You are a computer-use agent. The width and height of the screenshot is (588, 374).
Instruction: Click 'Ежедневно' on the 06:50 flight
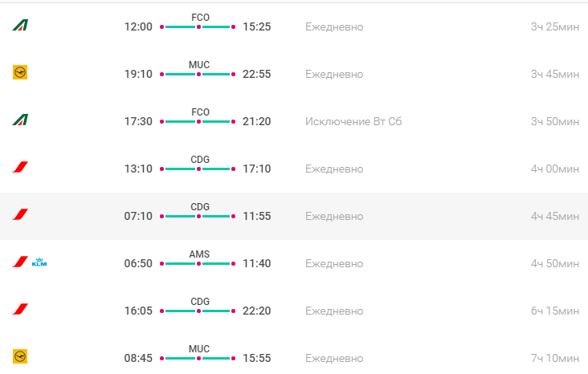(334, 263)
